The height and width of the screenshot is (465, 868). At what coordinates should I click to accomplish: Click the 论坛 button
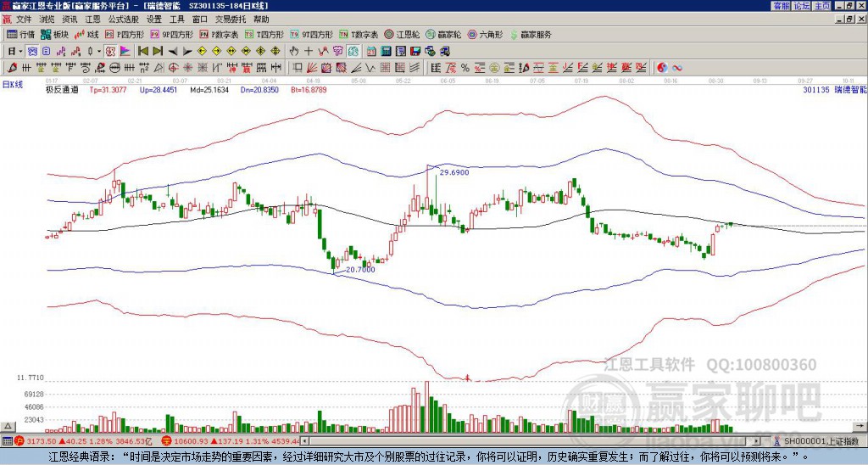click(x=802, y=6)
